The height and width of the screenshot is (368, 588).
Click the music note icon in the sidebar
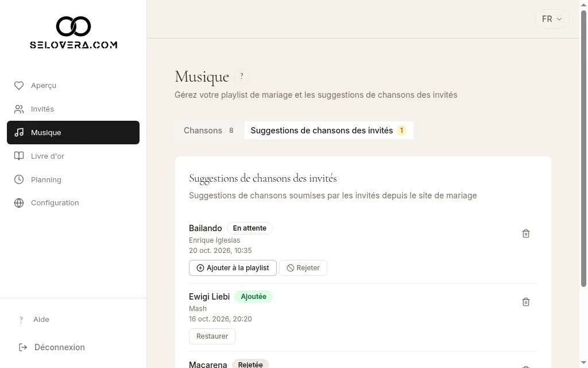point(19,133)
